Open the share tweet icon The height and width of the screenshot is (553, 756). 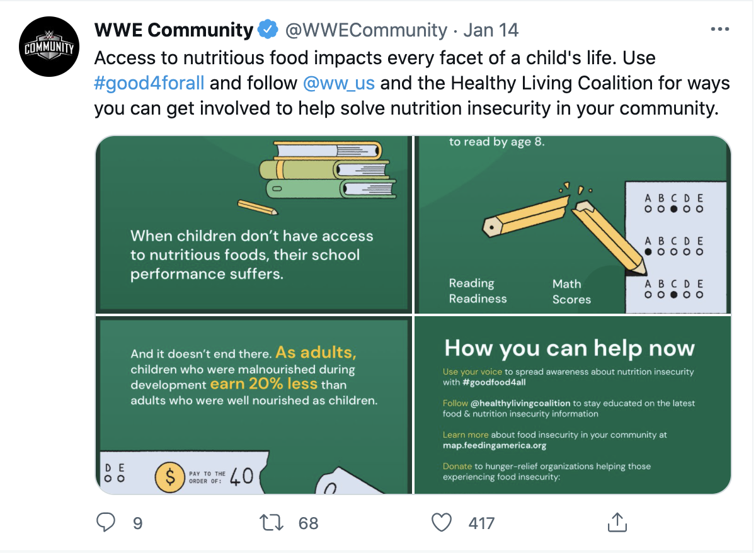pos(616,522)
